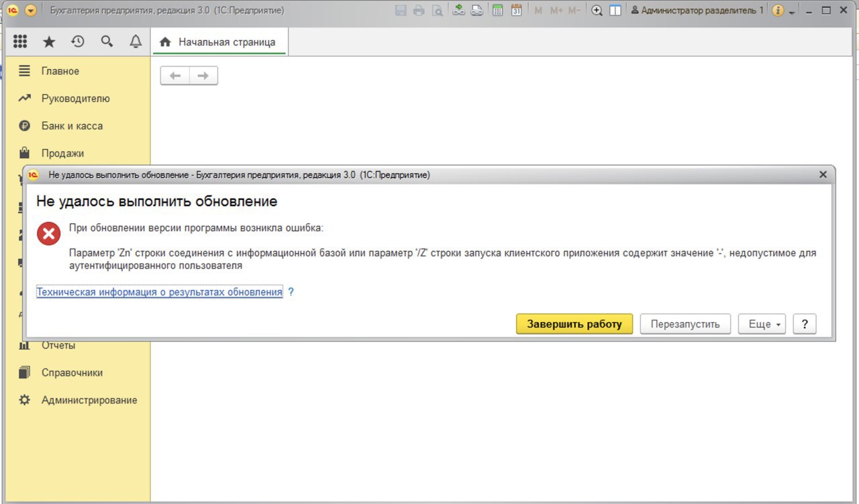Image resolution: width=859 pixels, height=504 pixels.
Task: Click the M memory button
Action: pyautogui.click(x=538, y=11)
